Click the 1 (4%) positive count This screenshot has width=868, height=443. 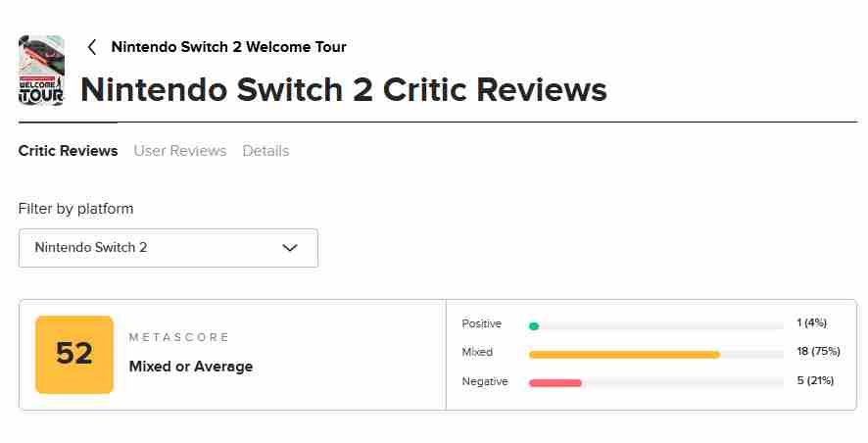(x=813, y=323)
